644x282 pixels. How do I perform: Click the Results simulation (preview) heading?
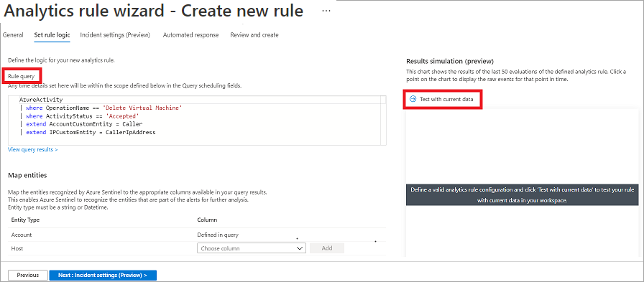pyautogui.click(x=450, y=61)
